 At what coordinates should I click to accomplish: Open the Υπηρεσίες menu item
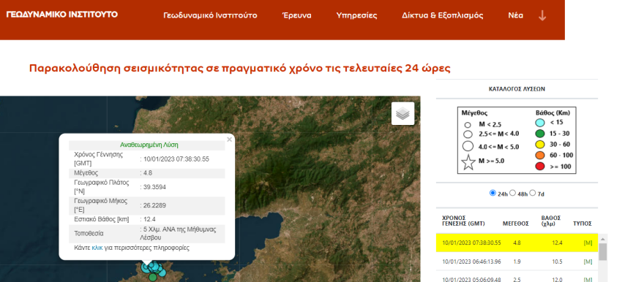[356, 15]
